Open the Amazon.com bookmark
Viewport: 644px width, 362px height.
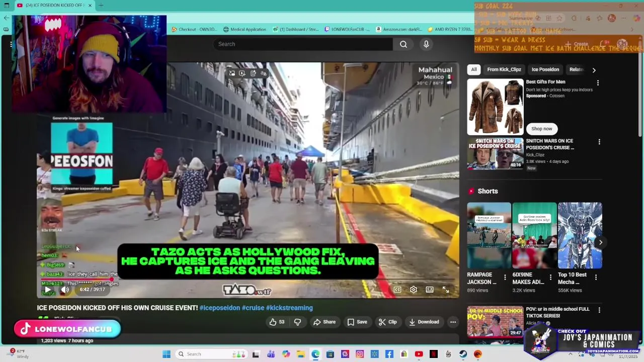point(399,29)
